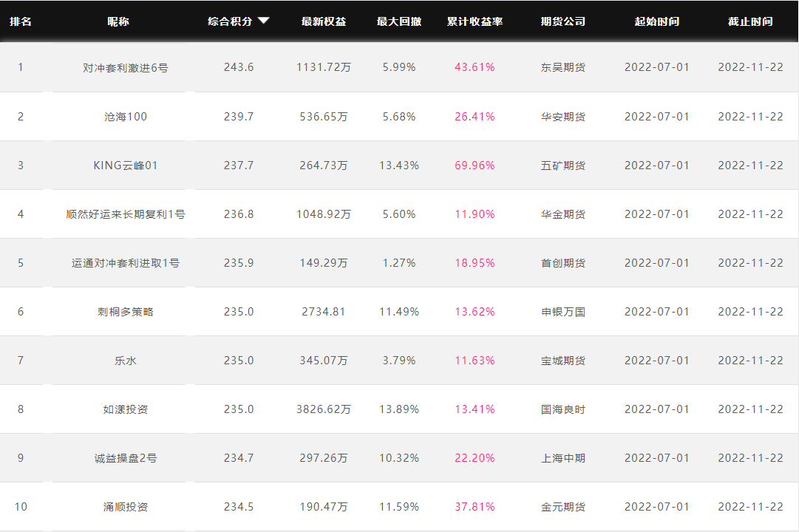Viewport: 799px width, 532px height.
Task: Open the 刺桐多策略 account
Action: [x=126, y=312]
